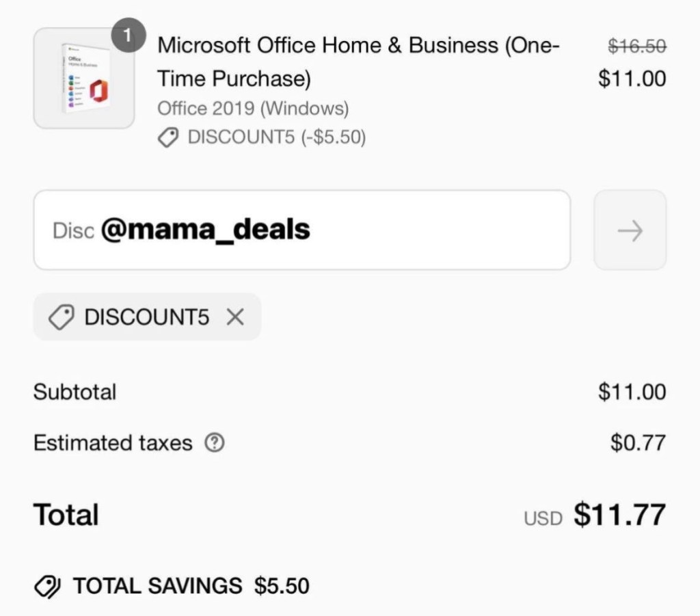Click the $0.77 estimated tax amount
This screenshot has height=616, width=700.
[x=638, y=442]
